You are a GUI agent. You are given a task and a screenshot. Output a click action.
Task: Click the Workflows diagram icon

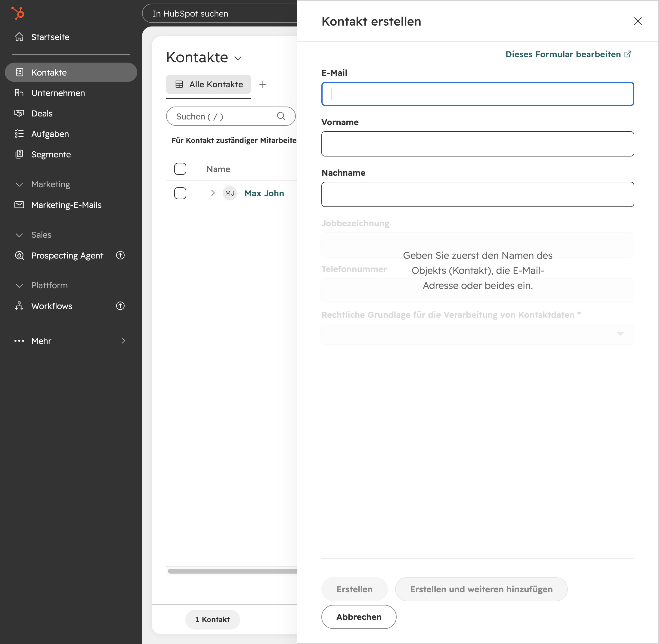pyautogui.click(x=19, y=306)
